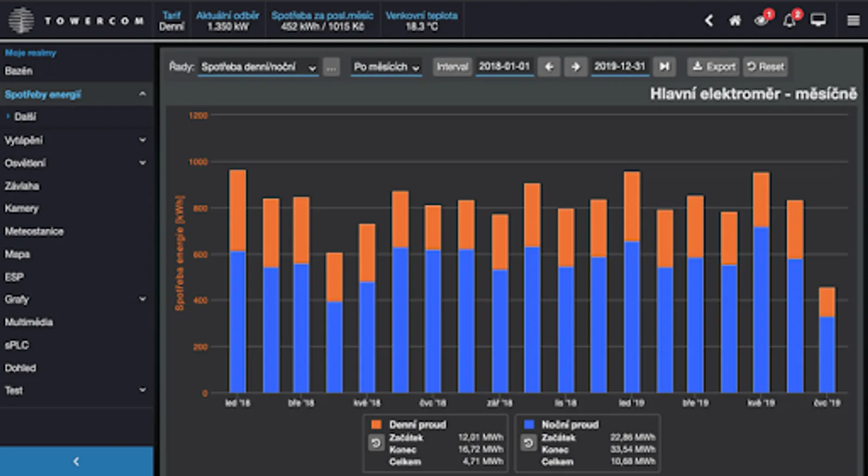Viewport: 868px width, 476px height.
Task: Click the back arrow icon in header
Action: [709, 21]
